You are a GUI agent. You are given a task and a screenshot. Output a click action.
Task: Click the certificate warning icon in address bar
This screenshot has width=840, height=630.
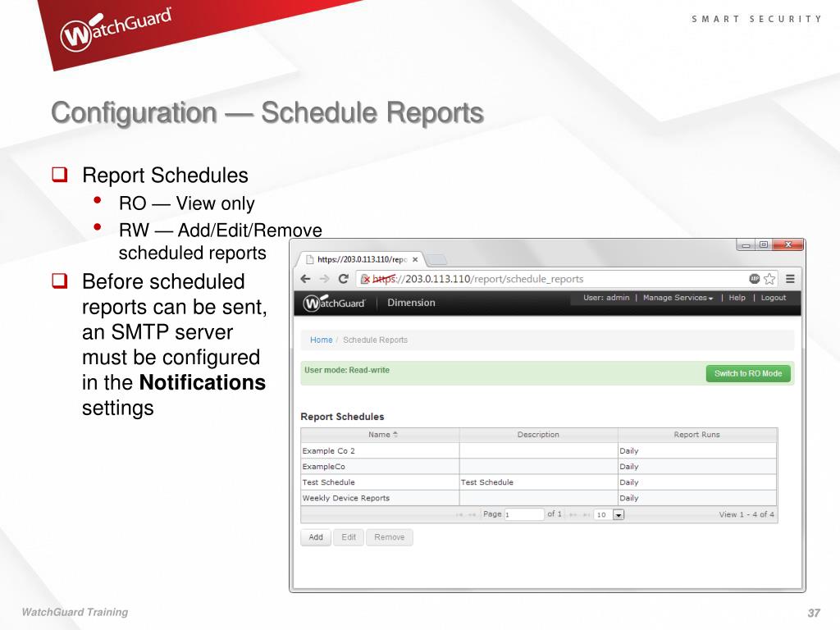click(x=366, y=279)
